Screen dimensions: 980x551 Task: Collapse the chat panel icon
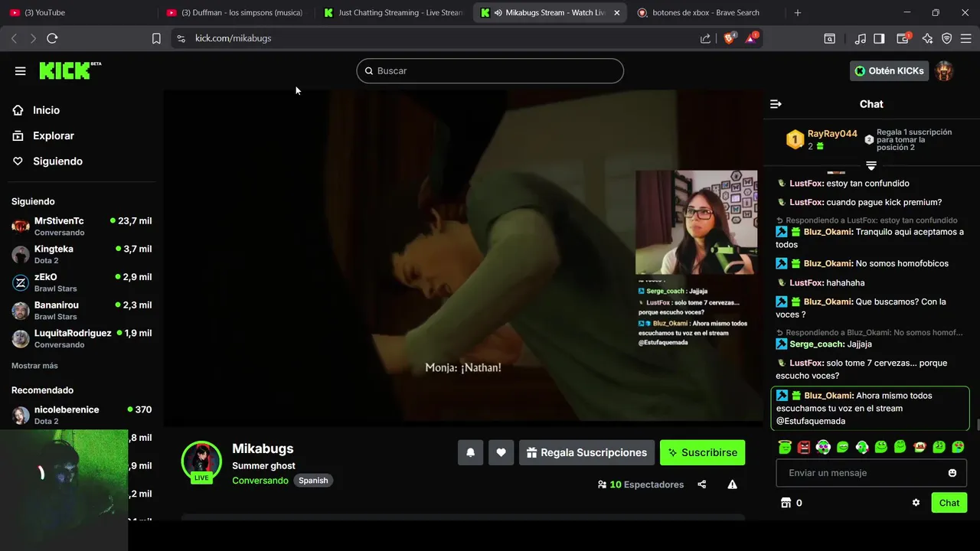[x=776, y=104]
